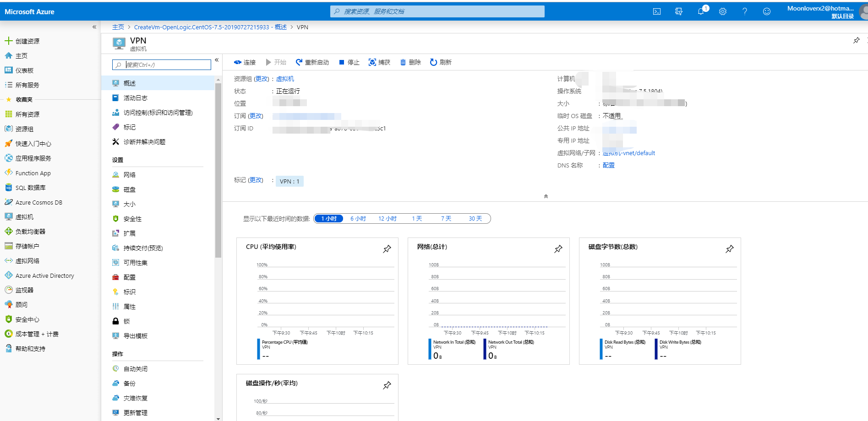Pin 磁盘字节数(总数) chart to dashboard

(730, 249)
